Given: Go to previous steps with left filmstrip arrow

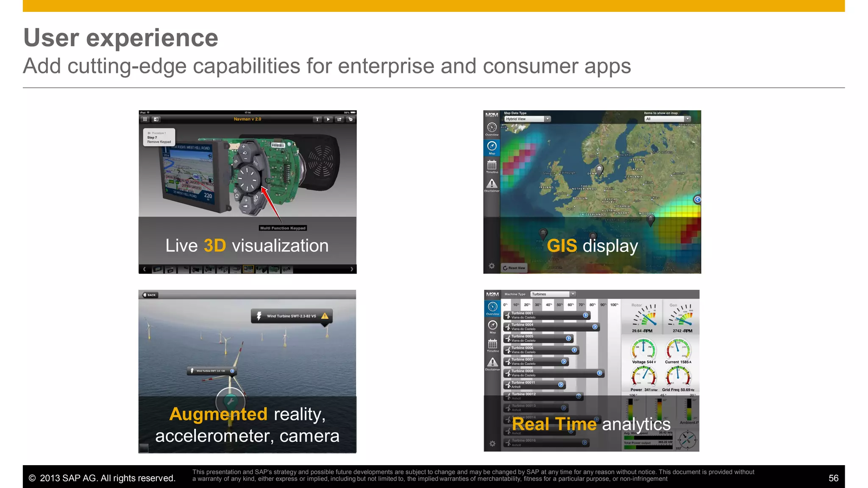Looking at the screenshot, I should [145, 269].
